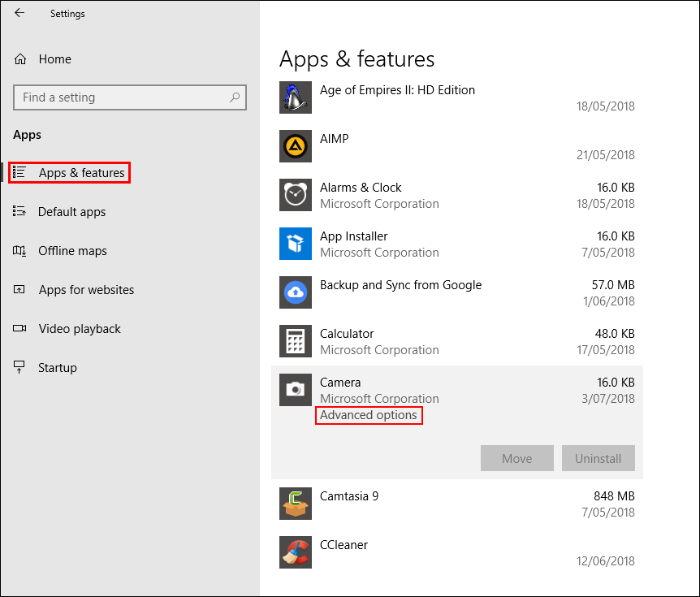This screenshot has height=597, width=700.
Task: Click the date 1/06/2018
Action: [609, 301]
